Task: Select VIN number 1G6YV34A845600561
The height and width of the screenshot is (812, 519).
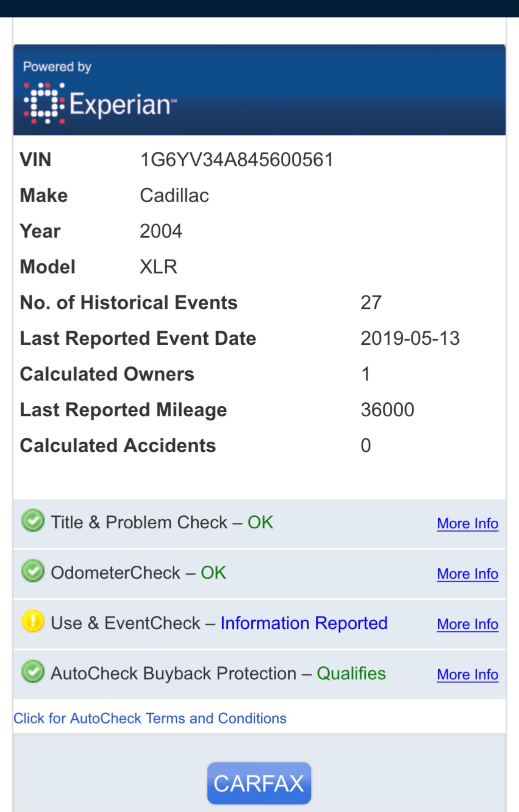Action: click(x=237, y=159)
